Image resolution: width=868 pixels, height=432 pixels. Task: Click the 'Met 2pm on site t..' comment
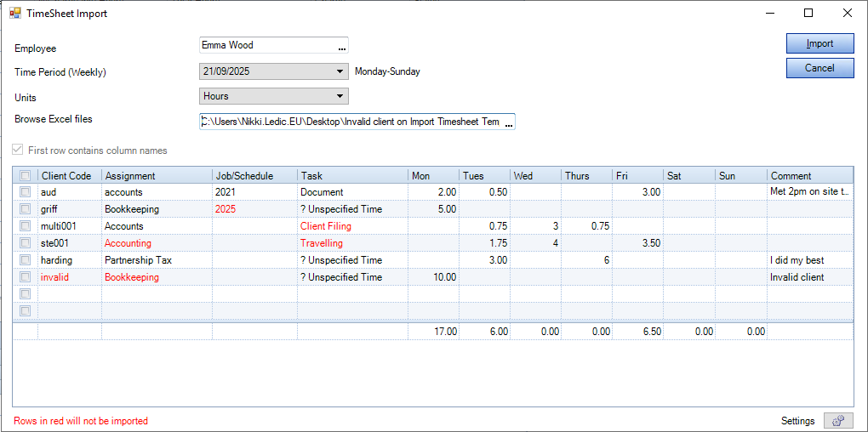[810, 192]
